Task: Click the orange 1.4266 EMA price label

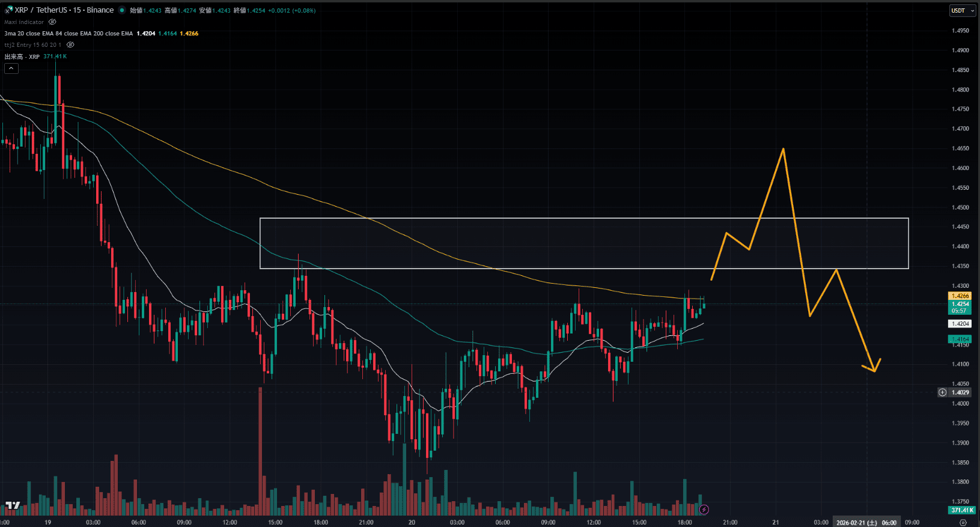Action: tap(960, 296)
